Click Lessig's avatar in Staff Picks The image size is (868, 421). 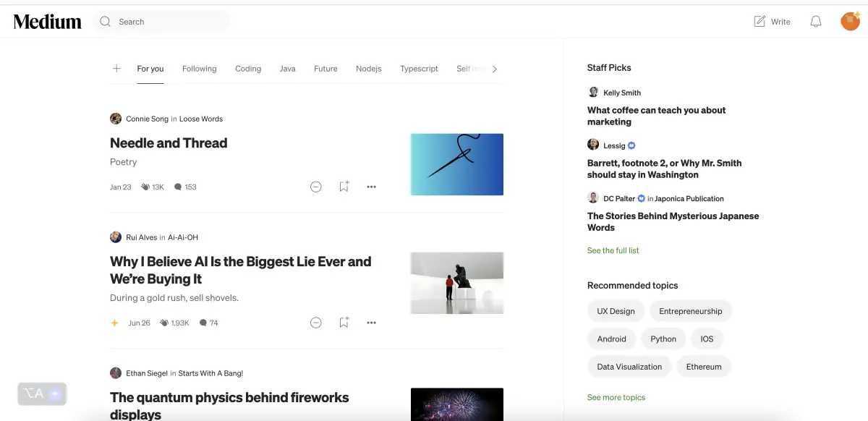pos(593,145)
